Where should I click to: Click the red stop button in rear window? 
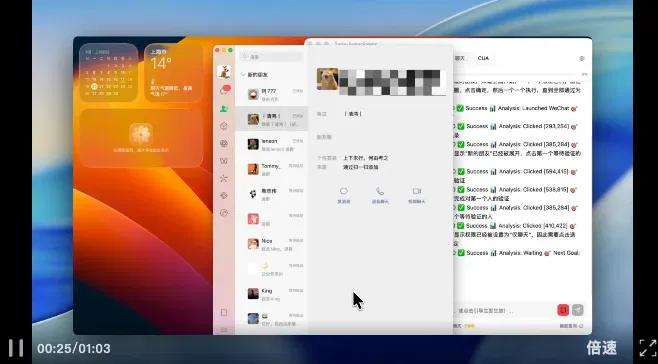[x=563, y=310]
